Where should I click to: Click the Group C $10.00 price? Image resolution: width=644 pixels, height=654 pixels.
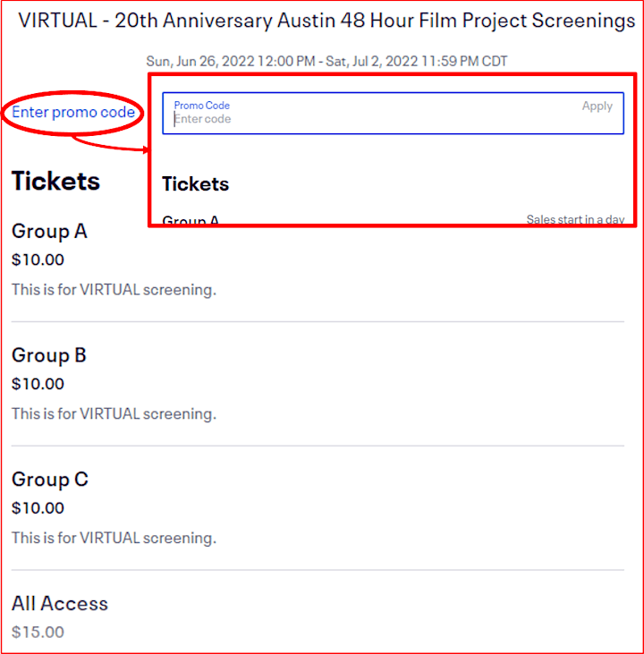point(38,508)
